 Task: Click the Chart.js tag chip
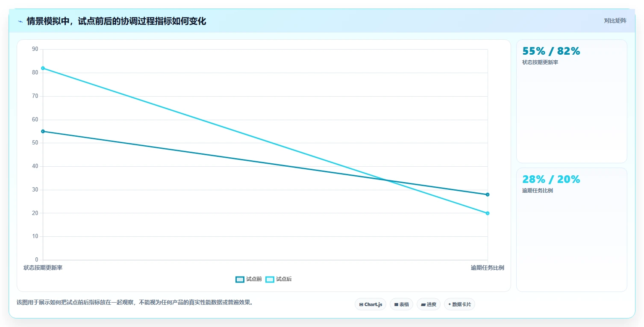point(371,304)
